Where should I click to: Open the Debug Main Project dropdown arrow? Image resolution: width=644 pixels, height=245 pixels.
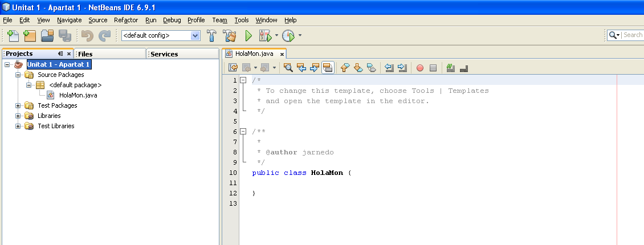pos(276,35)
